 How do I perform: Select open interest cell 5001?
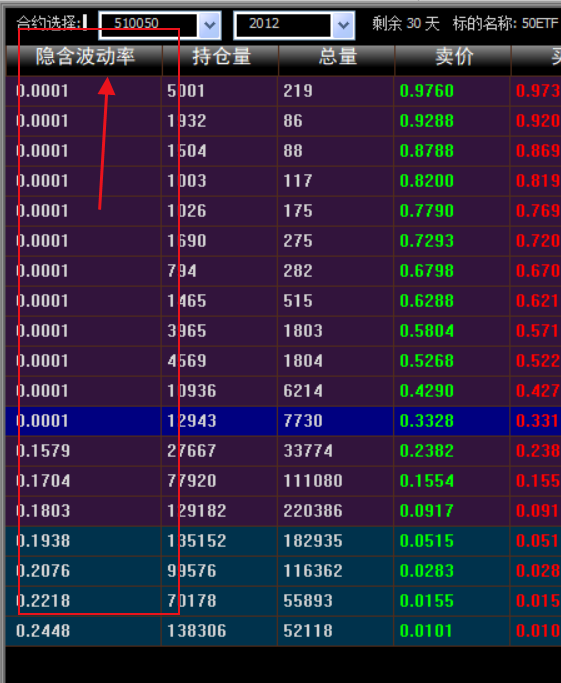[x=186, y=91]
